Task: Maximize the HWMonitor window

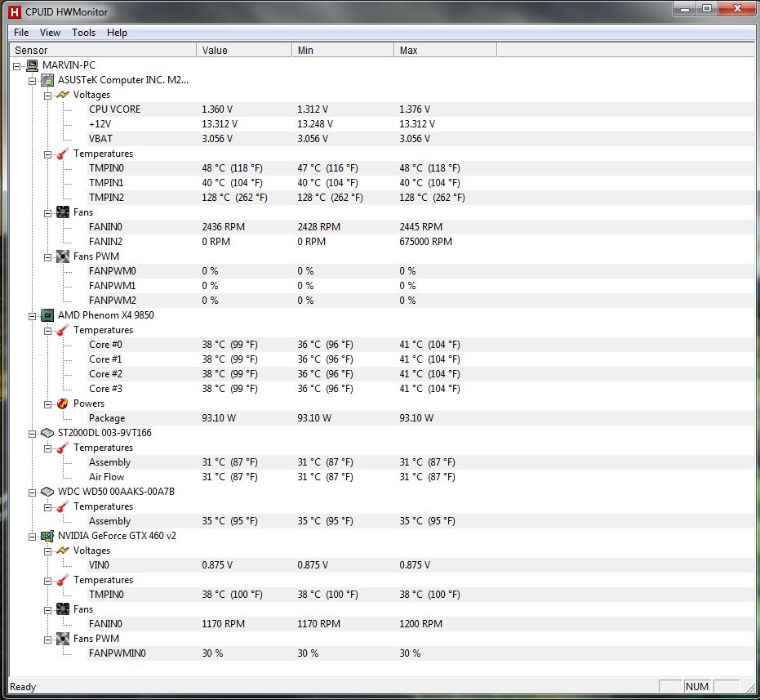Action: coord(707,9)
